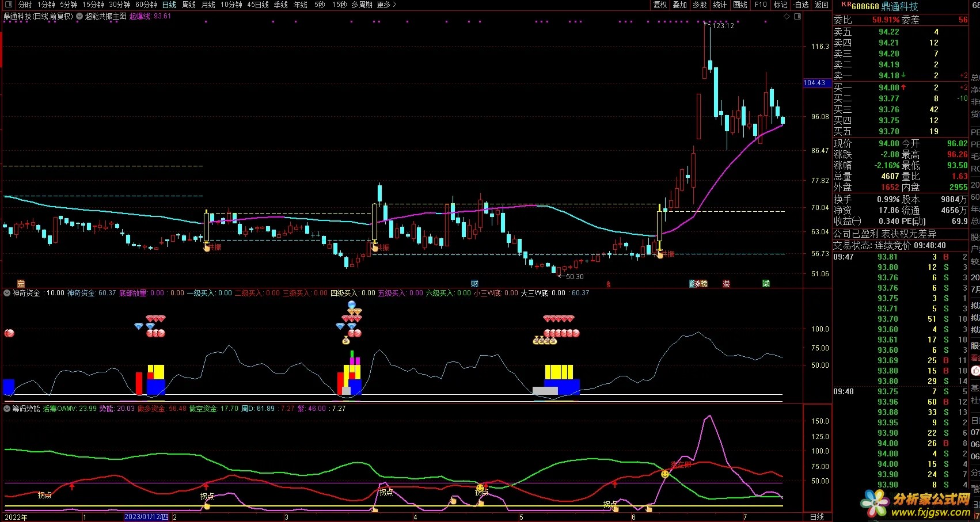Viewport: 980px width, 522px height.
Task: Toggle the left sidebar panel icon
Action: click(8, 5)
